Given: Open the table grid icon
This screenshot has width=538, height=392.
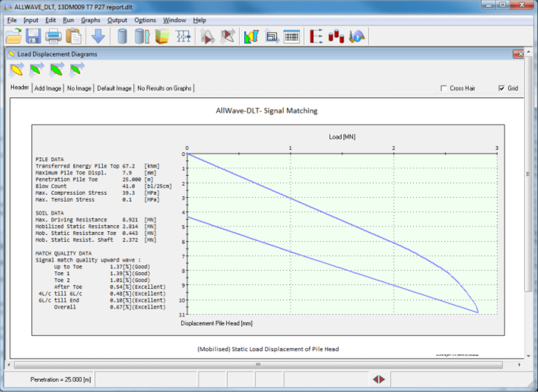Looking at the screenshot, I should pos(291,36).
